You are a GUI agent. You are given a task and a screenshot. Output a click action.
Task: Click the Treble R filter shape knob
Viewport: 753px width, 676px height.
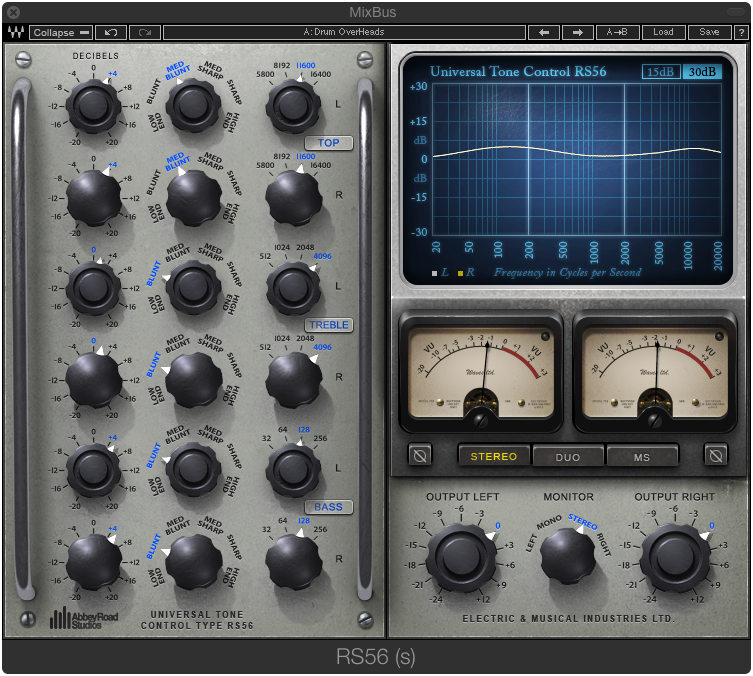click(193, 378)
